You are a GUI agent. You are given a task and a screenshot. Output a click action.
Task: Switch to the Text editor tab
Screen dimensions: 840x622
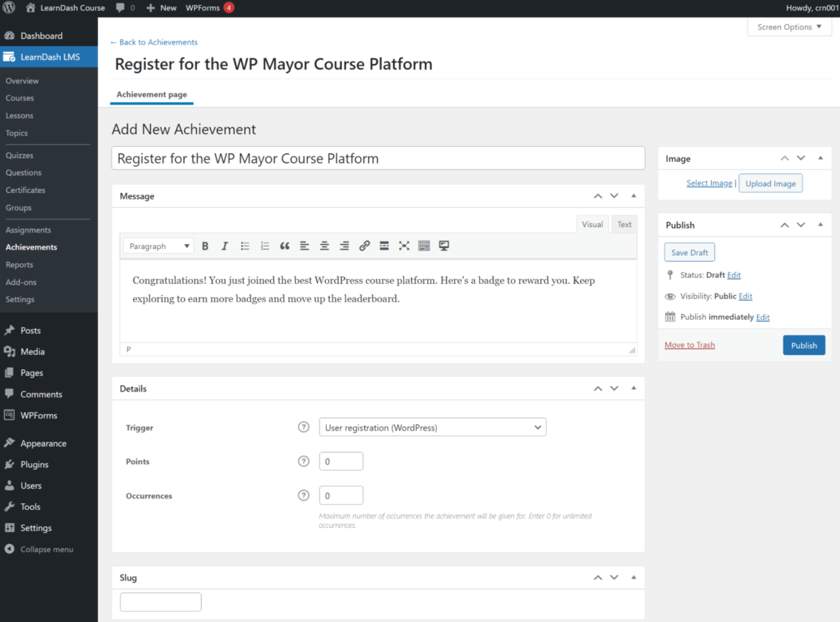[x=624, y=225]
